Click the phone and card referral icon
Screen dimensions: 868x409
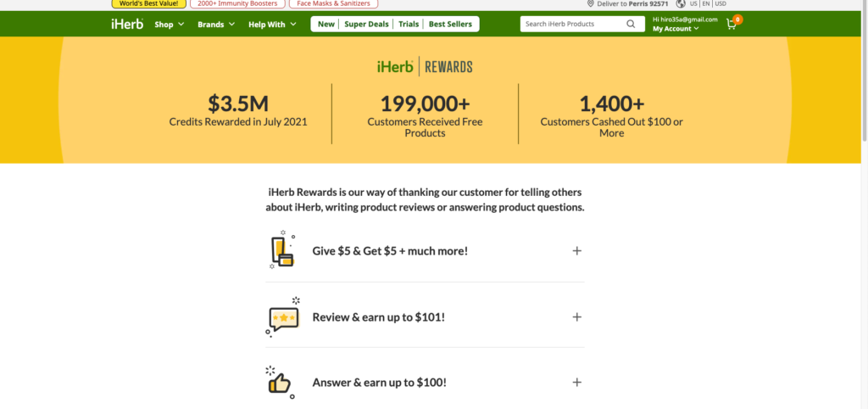pyautogui.click(x=281, y=250)
